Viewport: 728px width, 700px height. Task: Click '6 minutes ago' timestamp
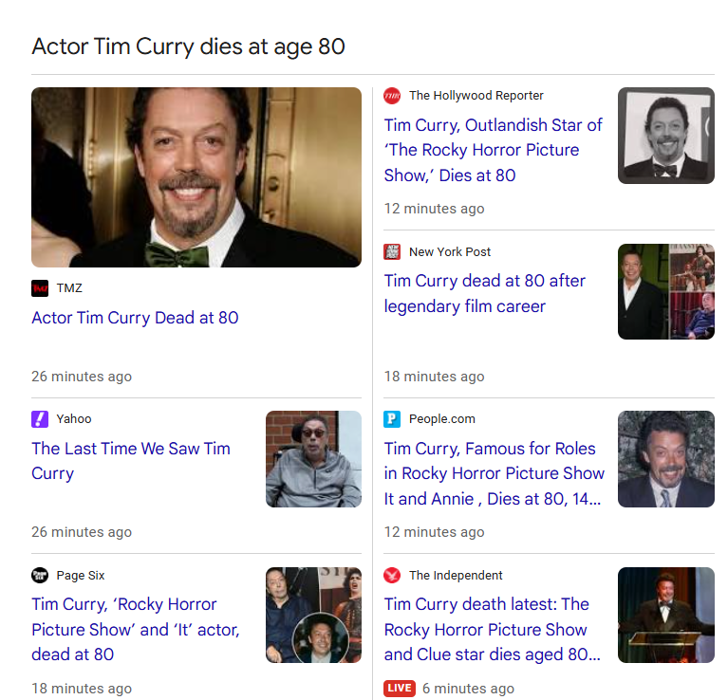(x=468, y=689)
